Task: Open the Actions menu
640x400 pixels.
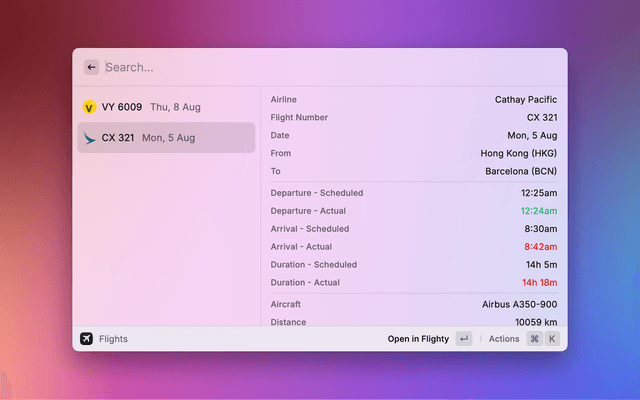Action: click(x=504, y=339)
